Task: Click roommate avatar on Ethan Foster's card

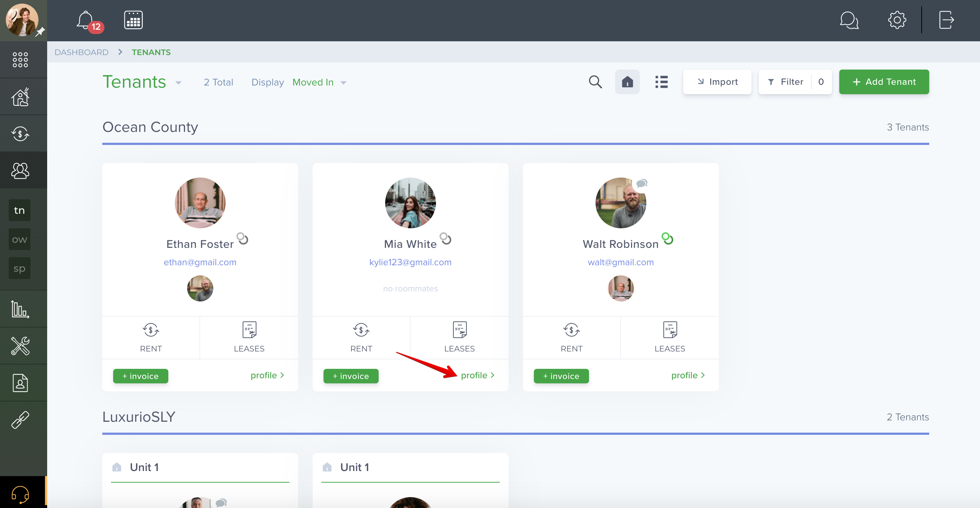Action: pos(200,288)
